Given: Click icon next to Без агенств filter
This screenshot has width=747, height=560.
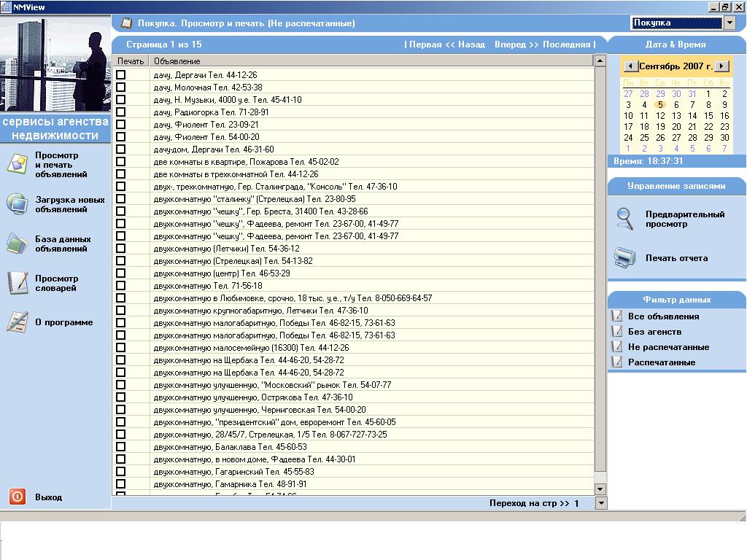Looking at the screenshot, I should tap(617, 332).
